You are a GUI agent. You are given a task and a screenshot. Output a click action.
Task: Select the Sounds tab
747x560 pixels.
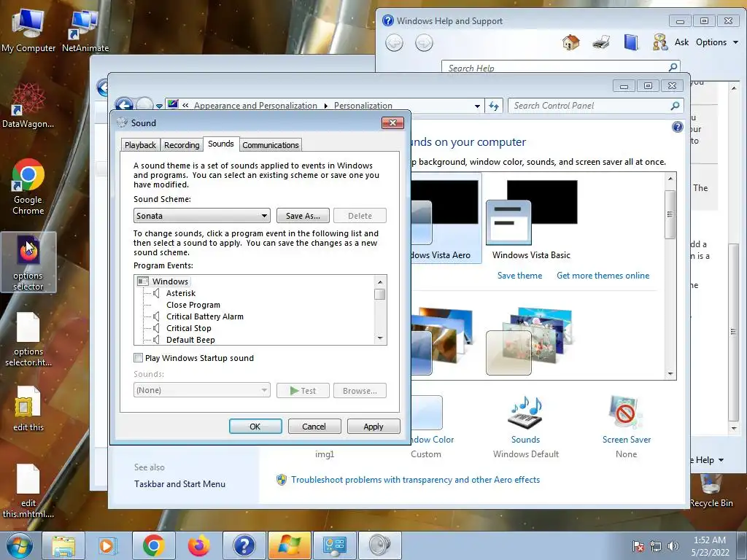tap(220, 144)
